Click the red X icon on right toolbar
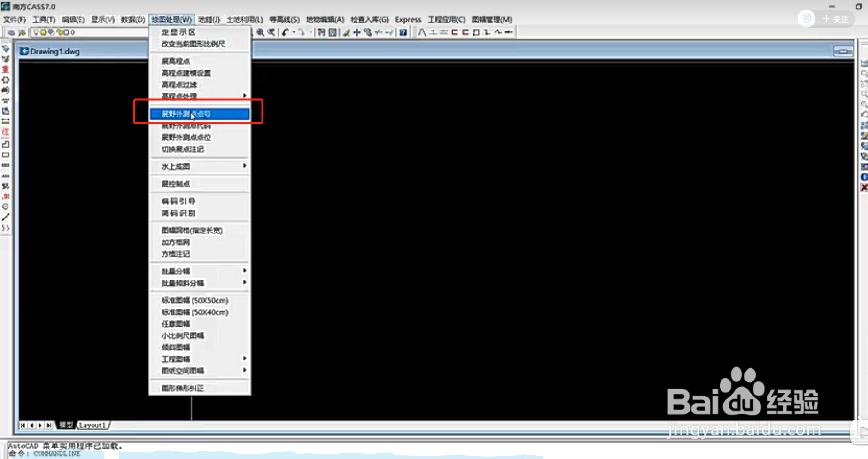This screenshot has width=868, height=459. (x=864, y=187)
